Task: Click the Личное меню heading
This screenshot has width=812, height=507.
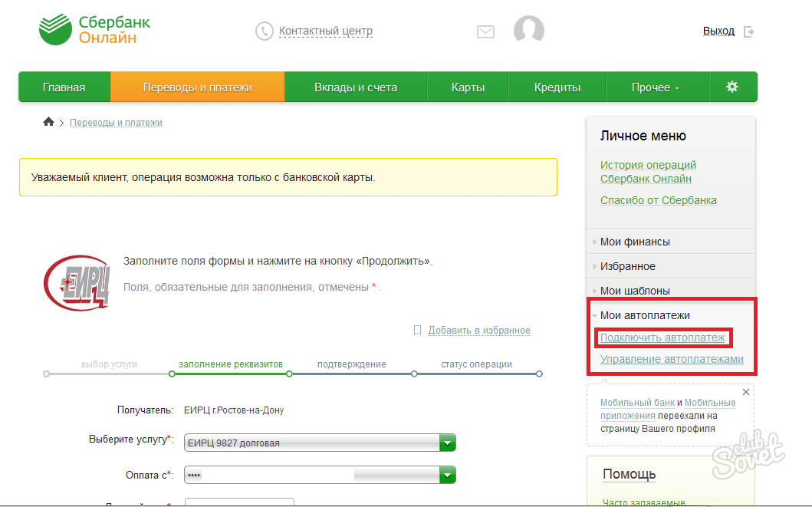Action: tap(643, 136)
